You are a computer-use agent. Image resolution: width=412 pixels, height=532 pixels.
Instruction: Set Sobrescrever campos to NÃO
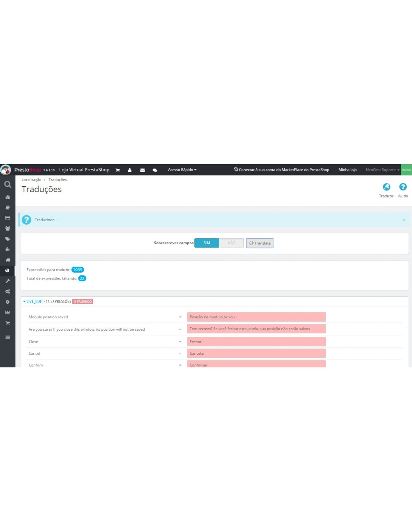(231, 243)
